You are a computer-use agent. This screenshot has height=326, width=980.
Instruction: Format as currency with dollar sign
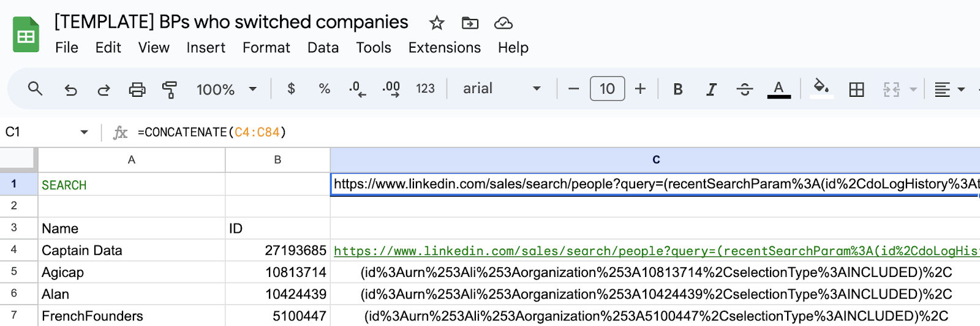click(x=292, y=89)
